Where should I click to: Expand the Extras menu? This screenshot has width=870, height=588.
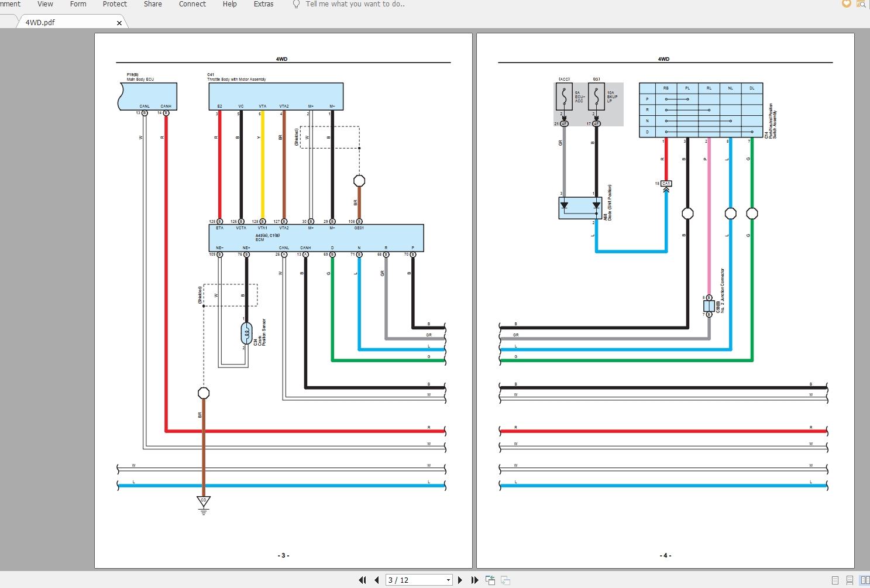(x=263, y=4)
